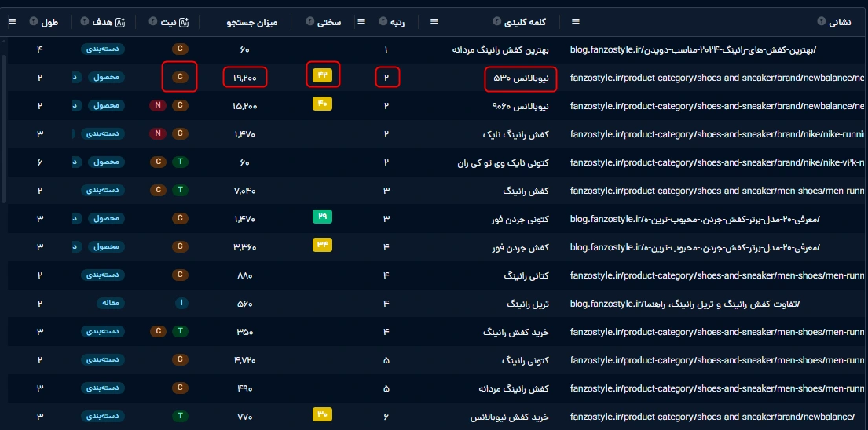Open the رتبه column menu icon
Screen dimensions: 868x430
point(361,21)
